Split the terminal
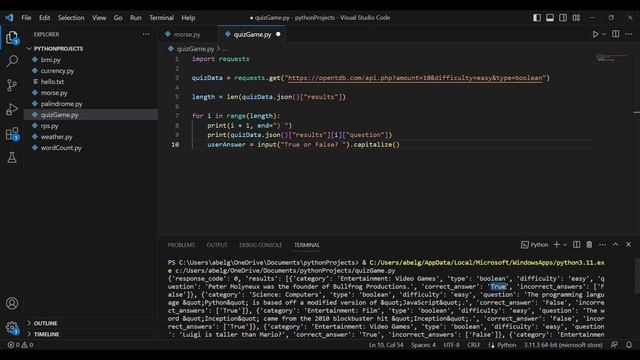640x360 pixels. click(576, 244)
